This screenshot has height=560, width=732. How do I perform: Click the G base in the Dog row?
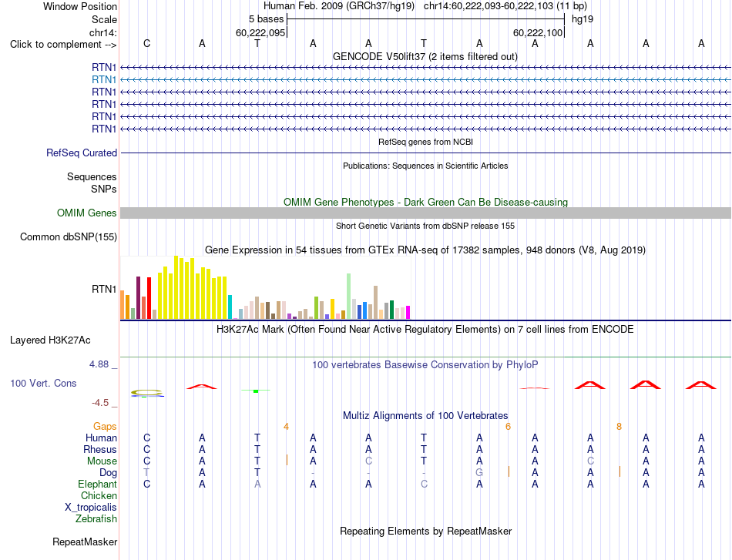click(479, 473)
